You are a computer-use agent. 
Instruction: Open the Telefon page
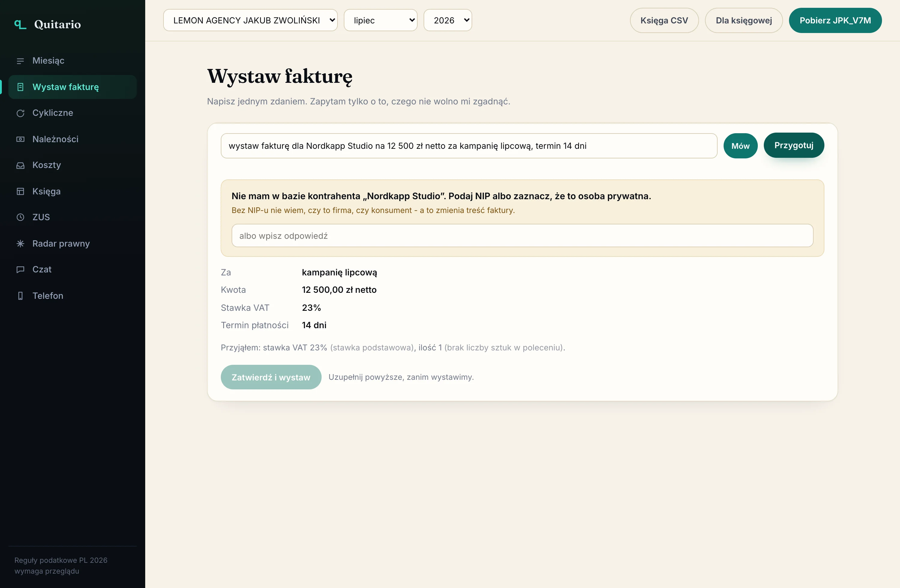(73, 296)
